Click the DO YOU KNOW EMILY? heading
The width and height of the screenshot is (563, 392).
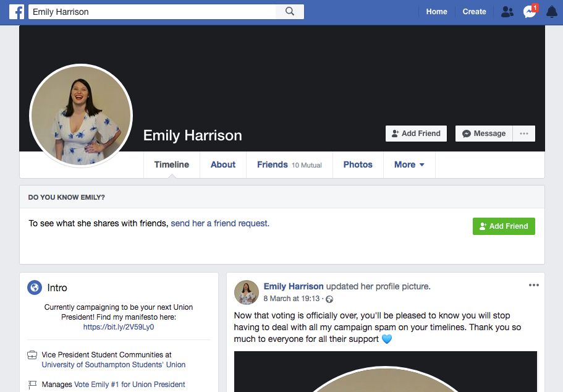[x=66, y=197]
